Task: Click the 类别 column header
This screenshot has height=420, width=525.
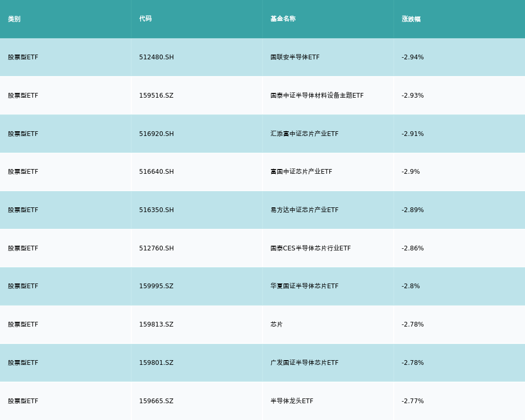Action: tap(14, 19)
